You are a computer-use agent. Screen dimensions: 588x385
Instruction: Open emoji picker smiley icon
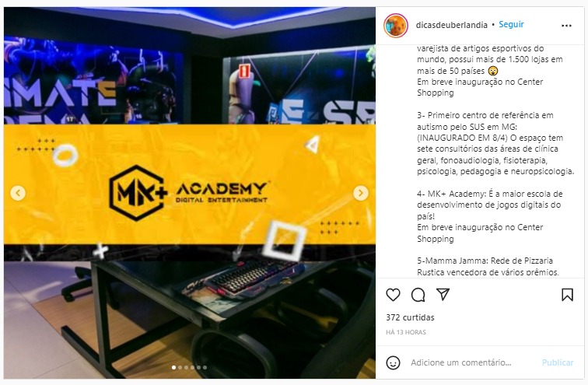393,362
